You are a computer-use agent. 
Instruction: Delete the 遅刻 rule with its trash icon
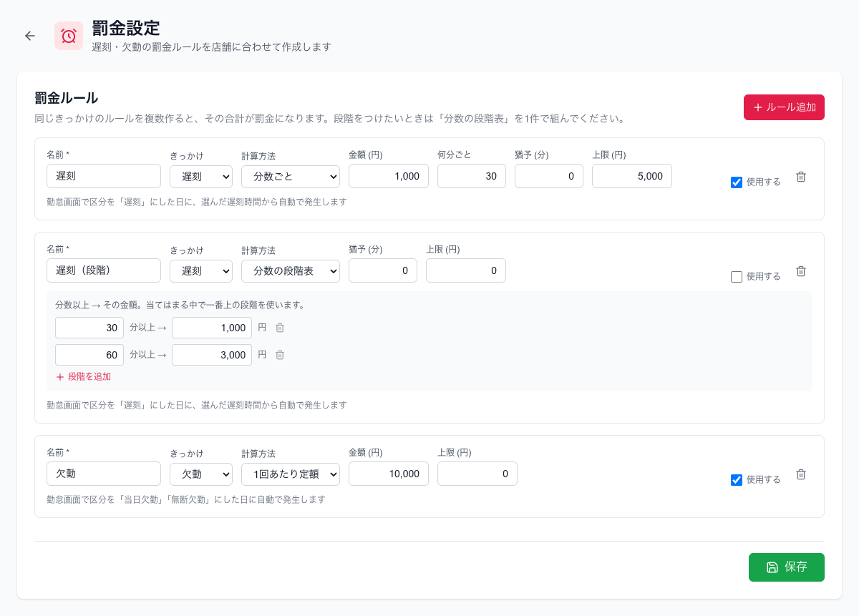801,177
